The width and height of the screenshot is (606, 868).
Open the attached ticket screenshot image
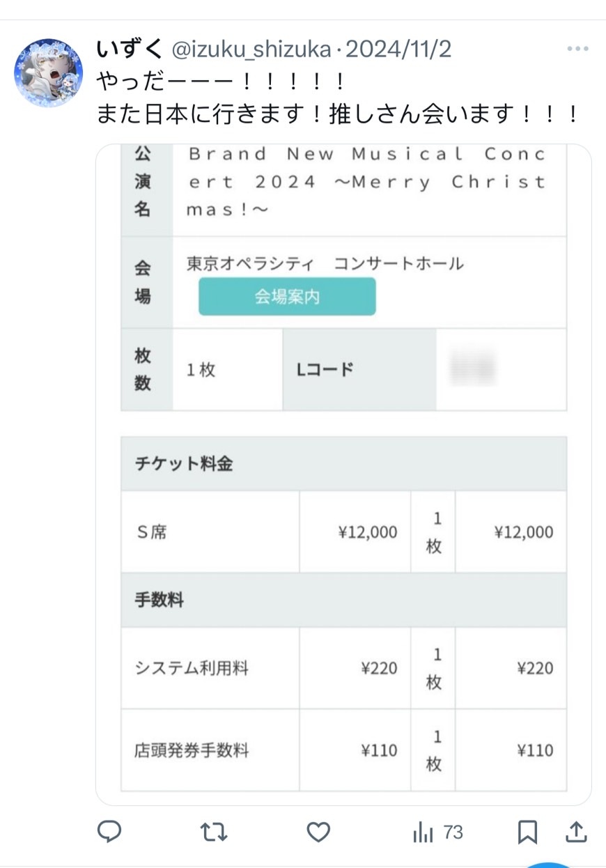[x=343, y=475]
